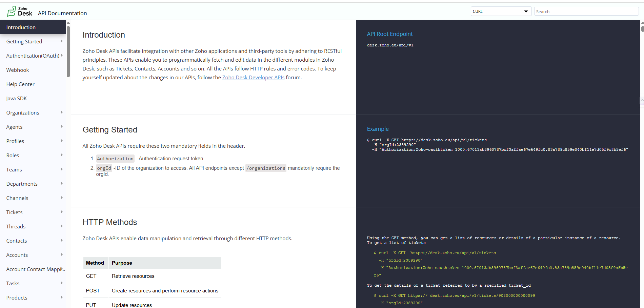Open Tasks in the sidebar

click(x=13, y=283)
